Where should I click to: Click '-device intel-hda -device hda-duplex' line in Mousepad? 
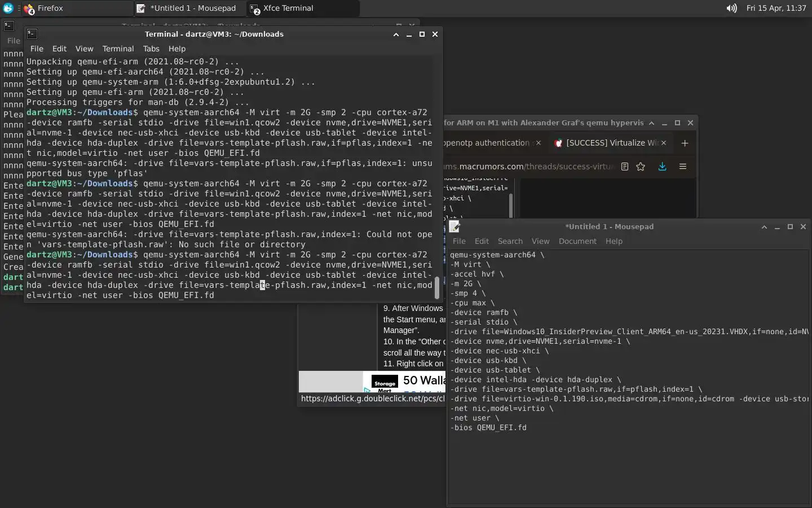[535, 379]
